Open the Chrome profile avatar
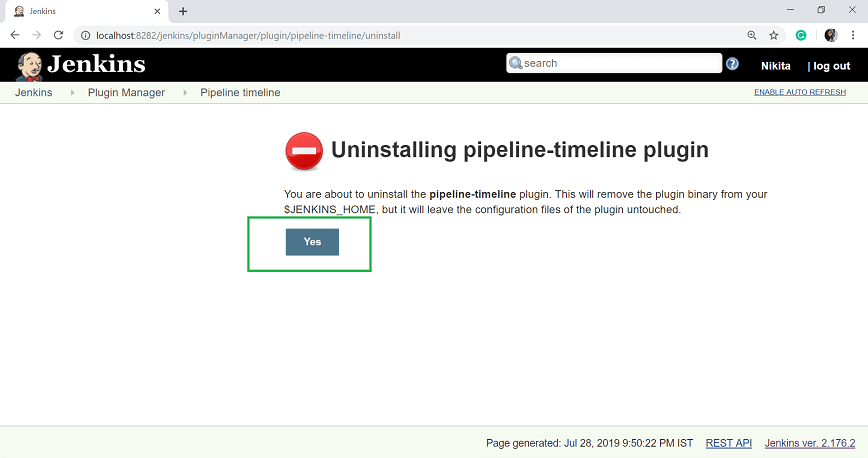 [x=830, y=35]
